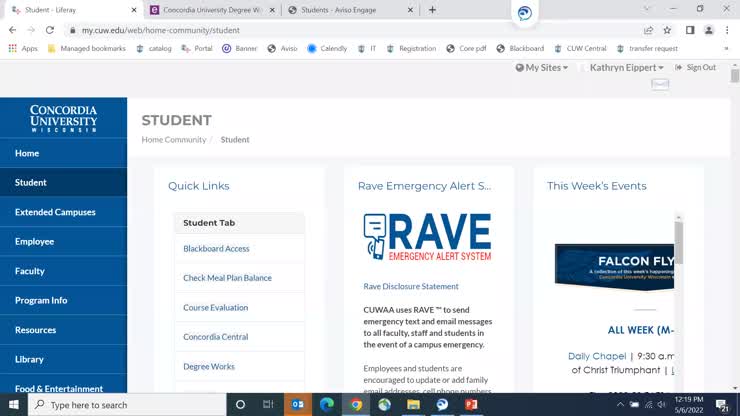This screenshot has width=740, height=416.
Task: Click Home Community breadcrumb
Action: coord(174,140)
